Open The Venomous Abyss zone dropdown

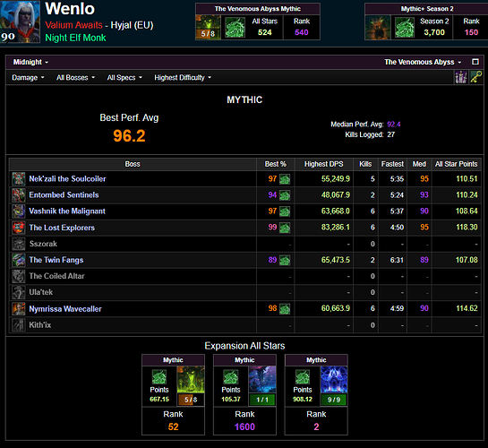point(423,62)
